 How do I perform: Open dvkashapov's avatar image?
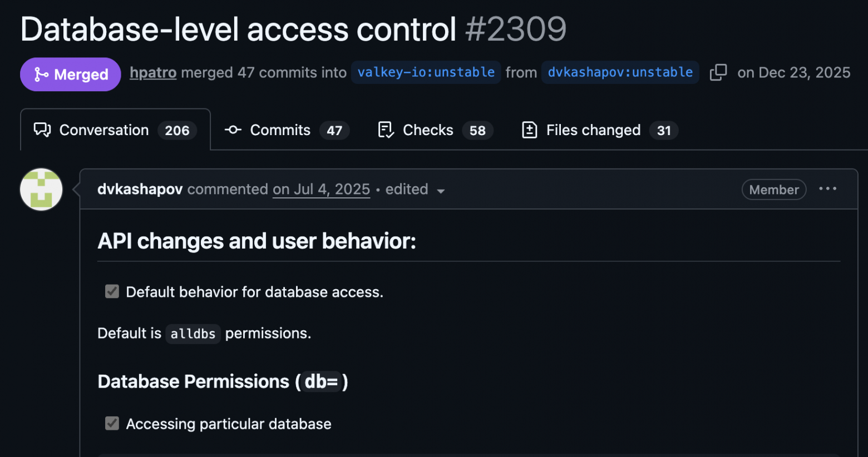tap(41, 190)
